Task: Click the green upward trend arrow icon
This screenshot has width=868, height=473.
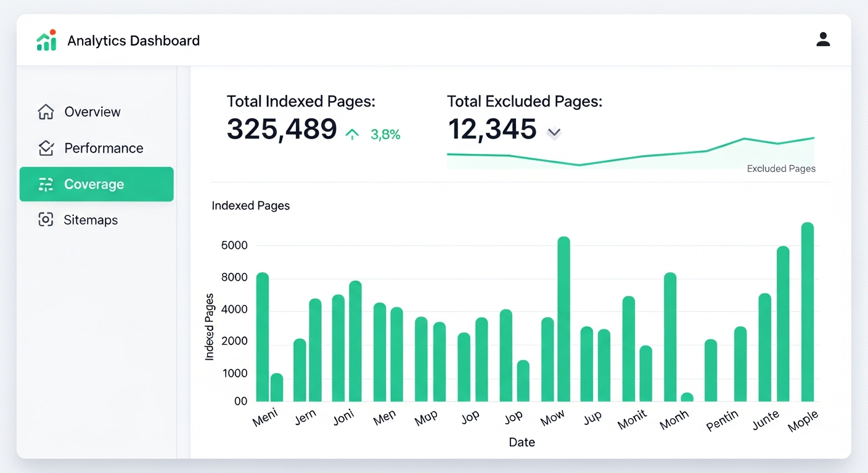Action: (352, 133)
